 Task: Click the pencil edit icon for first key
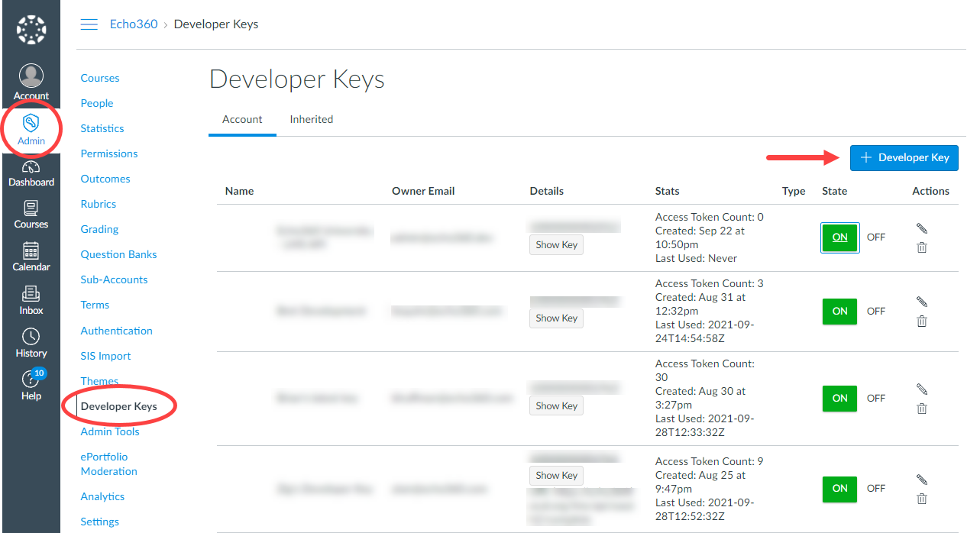(x=922, y=228)
